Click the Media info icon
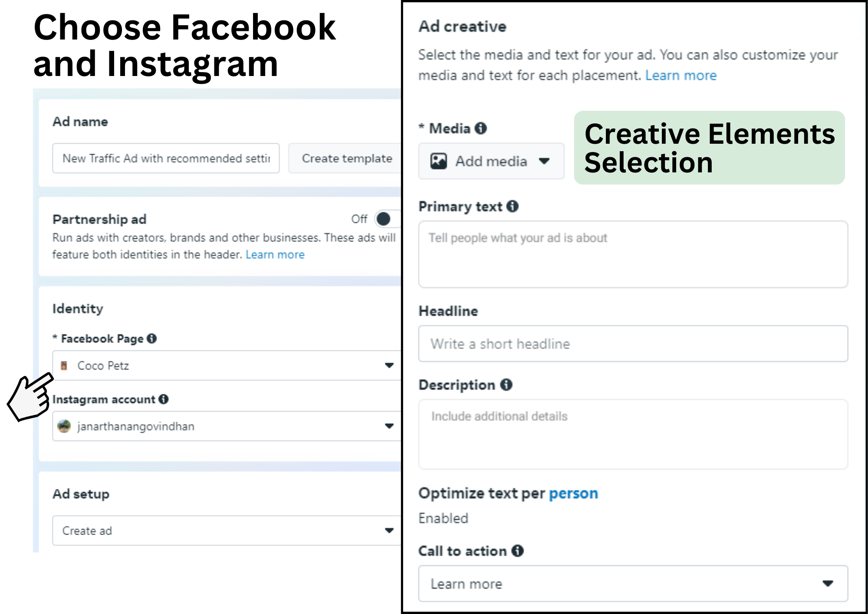The image size is (868, 614). click(480, 128)
